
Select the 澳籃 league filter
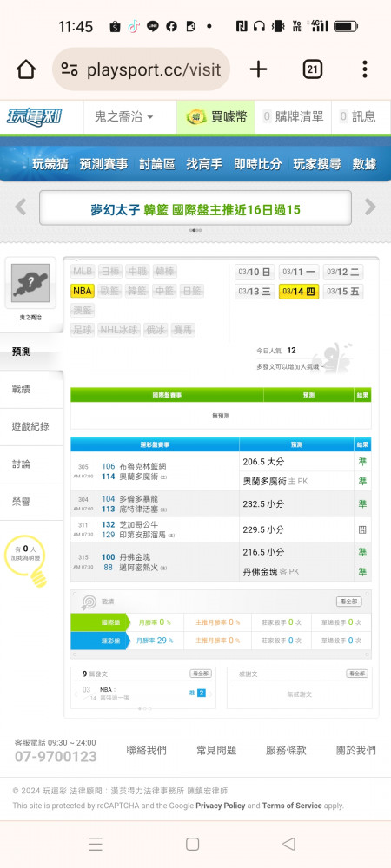click(83, 311)
